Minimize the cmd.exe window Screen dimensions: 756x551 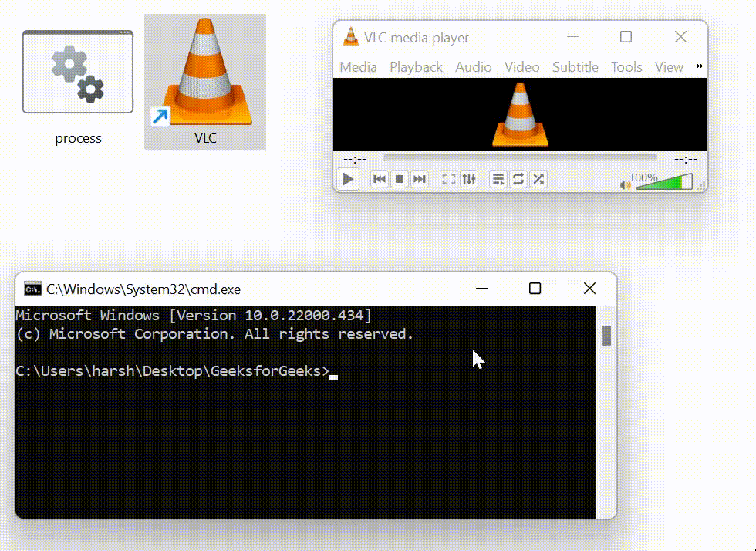pyautogui.click(x=481, y=289)
